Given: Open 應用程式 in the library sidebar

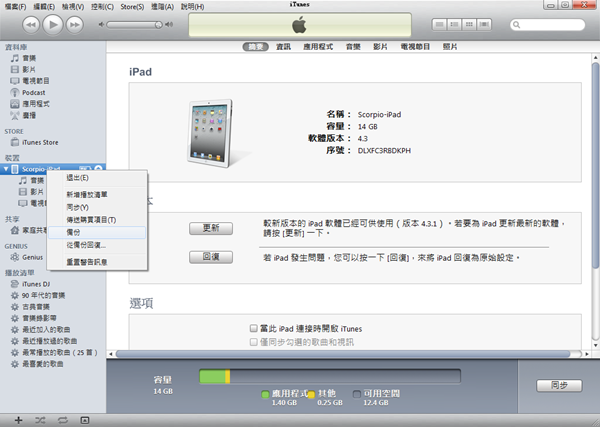Looking at the screenshot, I should [x=36, y=104].
